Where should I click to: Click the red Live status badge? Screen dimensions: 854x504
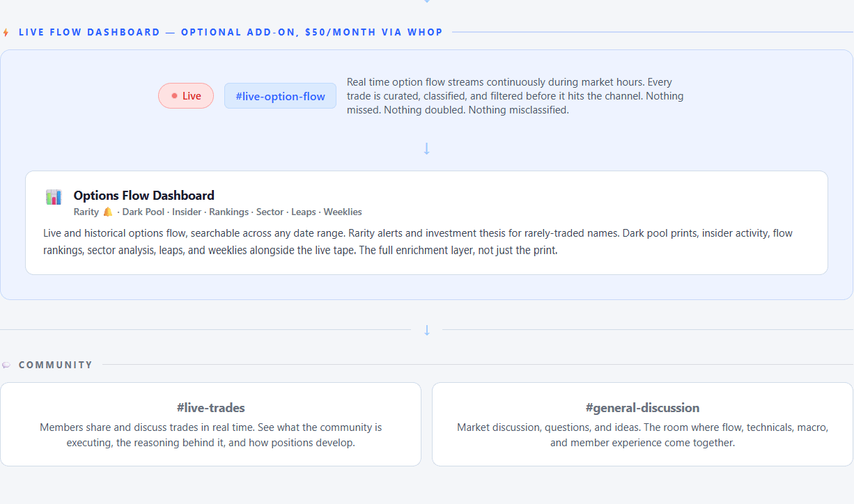186,96
